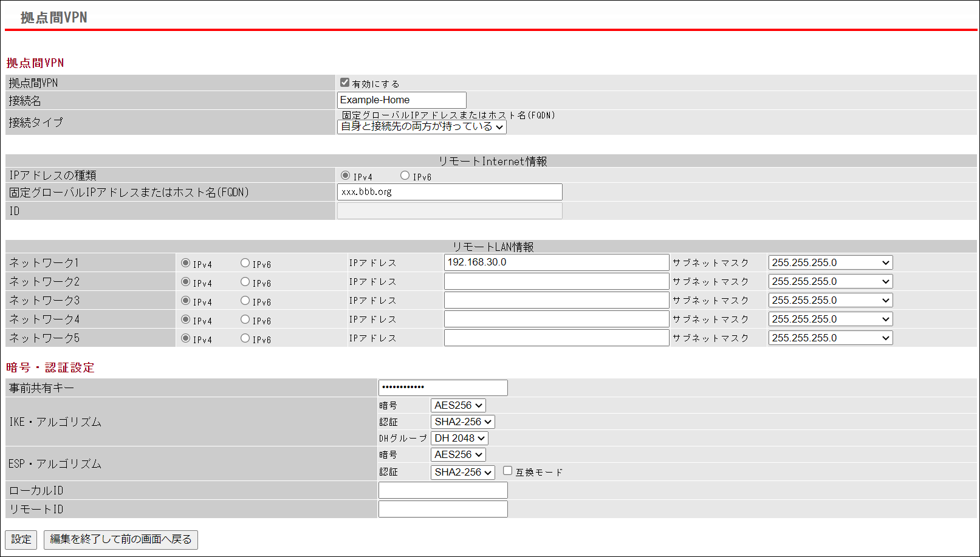Toggle the 有効にする checkbox
This screenshot has width=980, height=557.
point(344,83)
